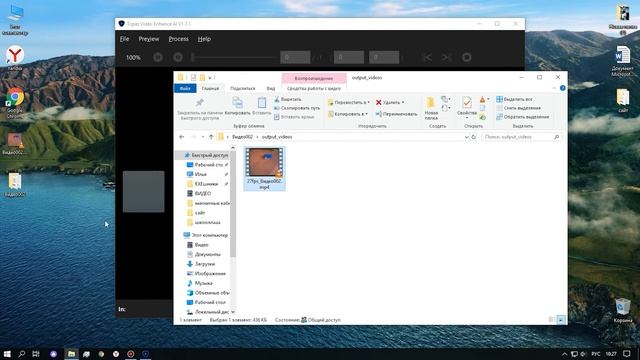Image resolution: width=640 pixels, height=360 pixels.
Task: Click the Topaz timeline slider track
Action: click(235, 58)
